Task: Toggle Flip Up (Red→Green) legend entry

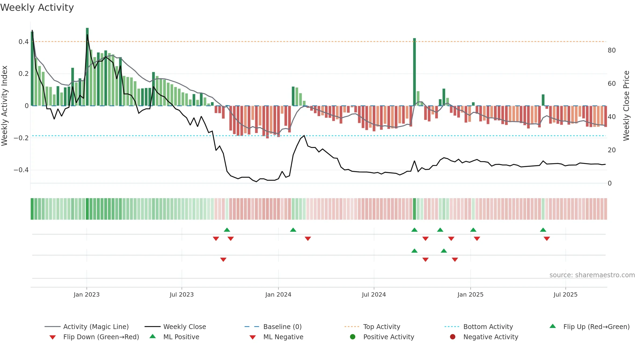Action: pos(590,327)
